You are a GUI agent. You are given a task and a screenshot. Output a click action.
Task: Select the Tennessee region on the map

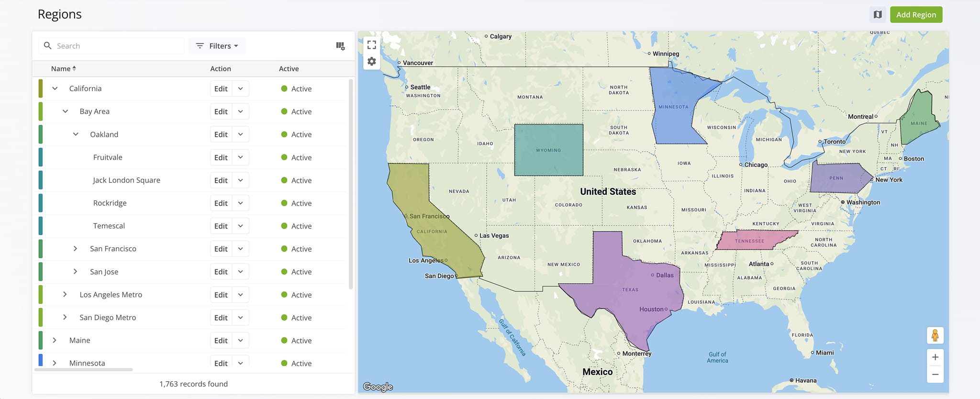[756, 241]
